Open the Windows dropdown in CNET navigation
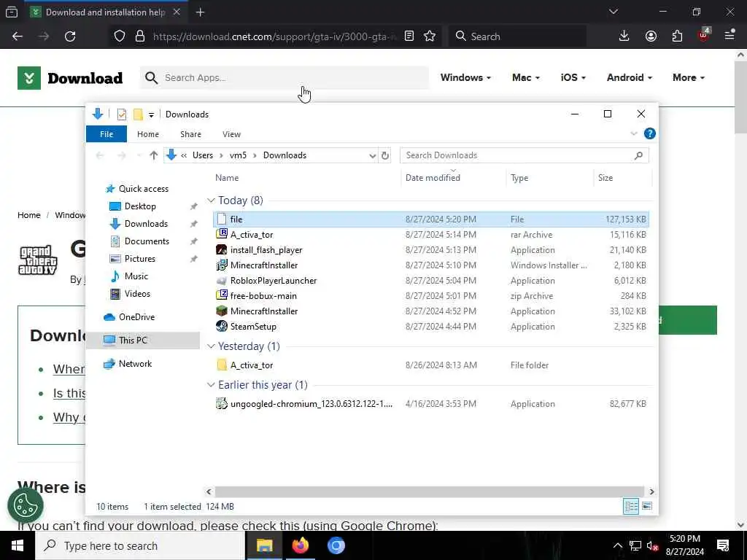Screen dimensions: 747x560 (465, 77)
